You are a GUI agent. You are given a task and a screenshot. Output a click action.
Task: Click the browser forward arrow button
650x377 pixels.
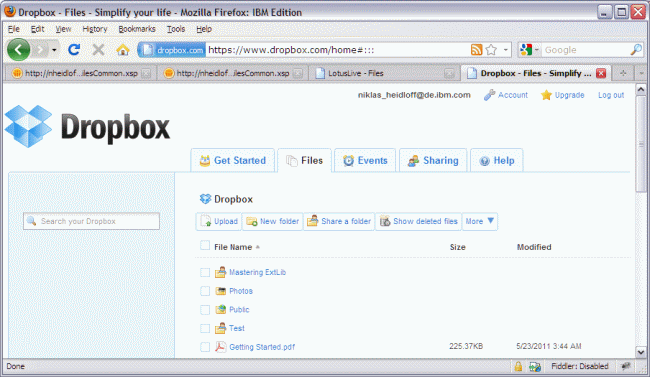point(40,50)
